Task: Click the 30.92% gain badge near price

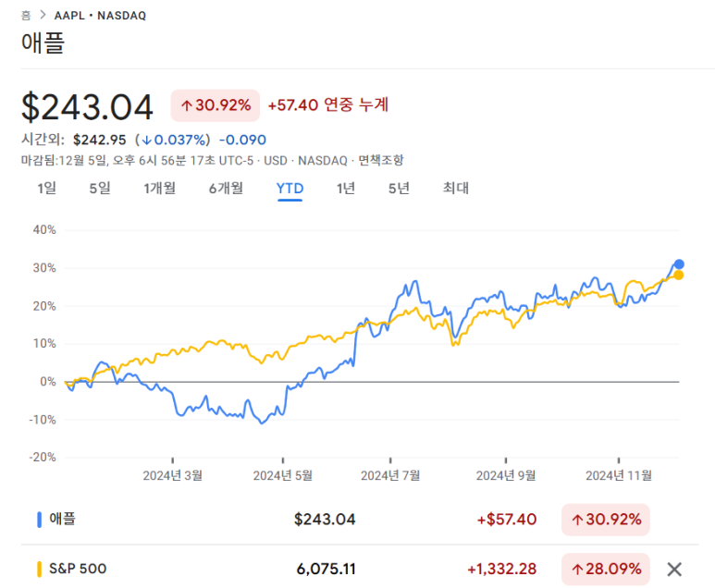Action: 216,105
